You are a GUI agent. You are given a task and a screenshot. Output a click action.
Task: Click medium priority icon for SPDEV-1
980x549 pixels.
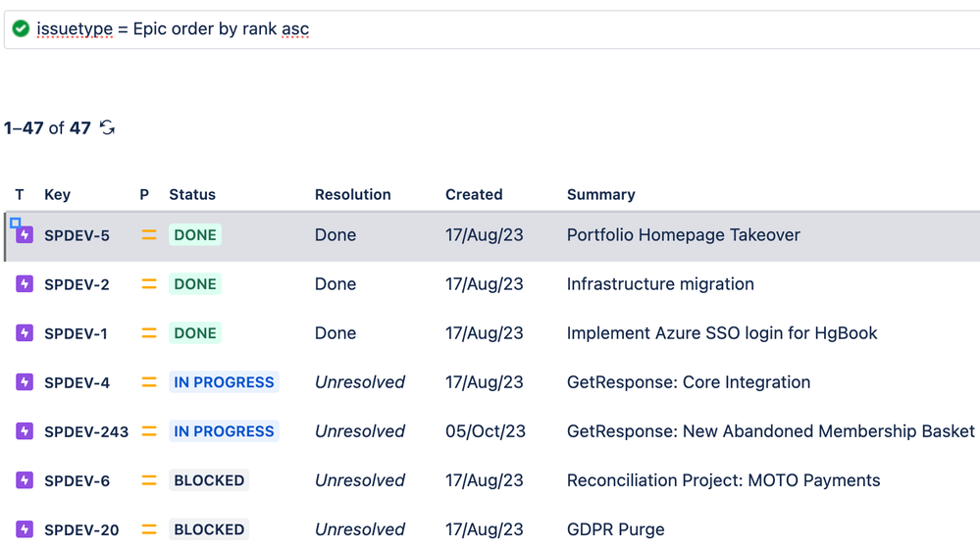pos(149,333)
